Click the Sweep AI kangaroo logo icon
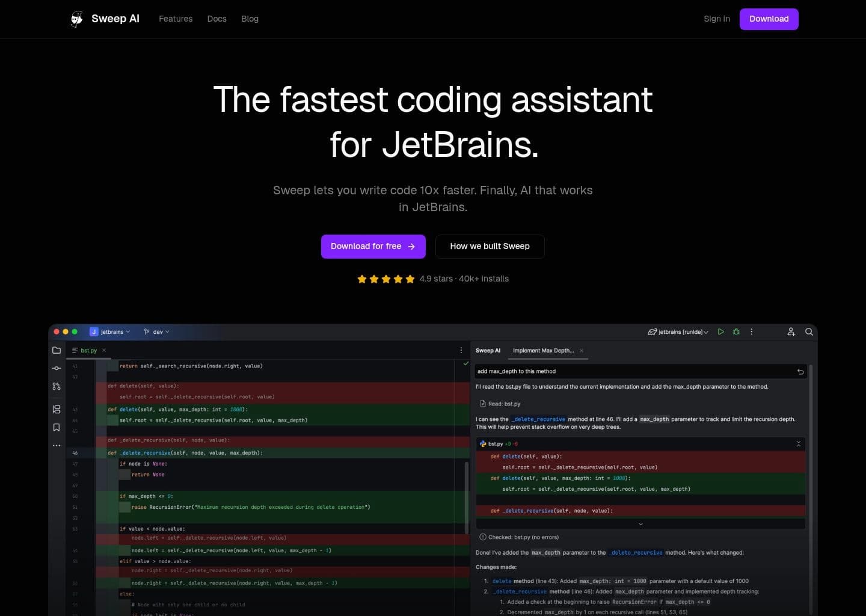This screenshot has width=866, height=616. 76,19
